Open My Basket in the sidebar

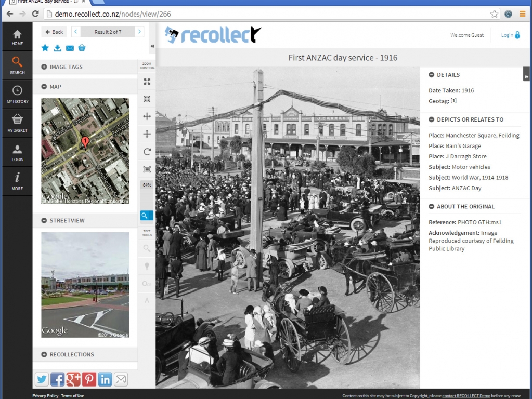tap(17, 123)
